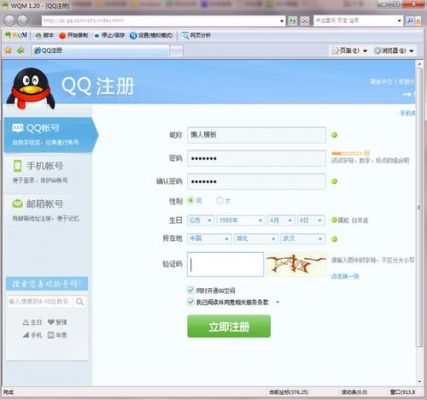Click the scrollbar down arrow at bottom right
Viewport: 427px width, 400px height.
[x=419, y=382]
